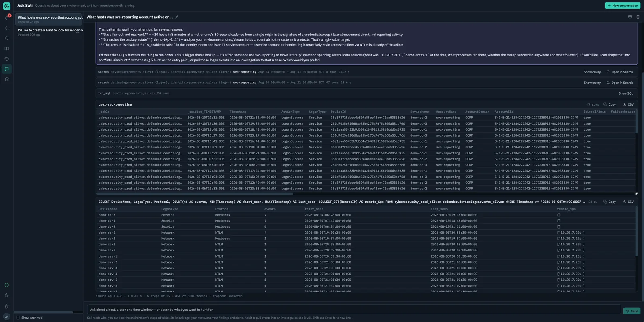The image size is (644, 322).
Task: Archive this conversation via box icon
Action: (630, 17)
